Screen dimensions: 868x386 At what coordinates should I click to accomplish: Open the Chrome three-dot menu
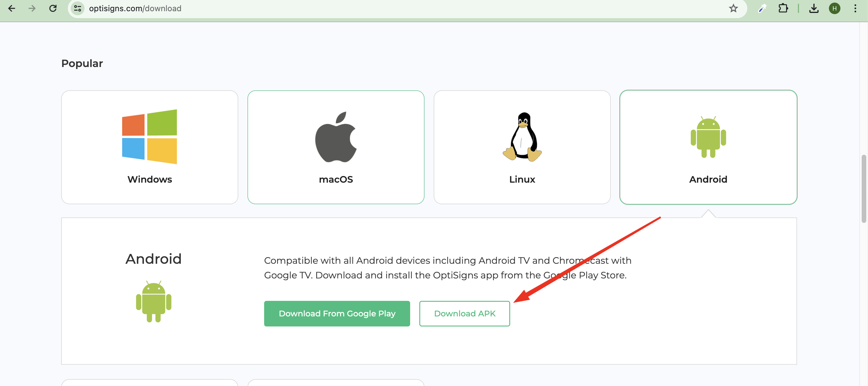(x=855, y=8)
